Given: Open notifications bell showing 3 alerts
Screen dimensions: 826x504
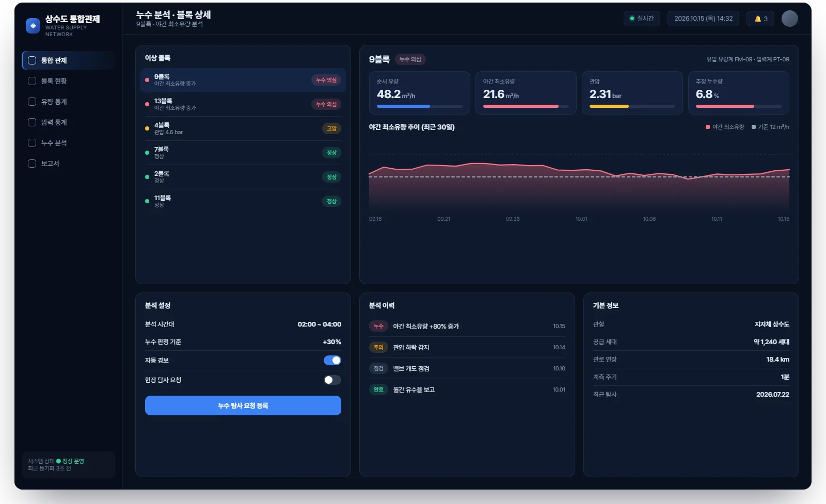Looking at the screenshot, I should pos(760,19).
